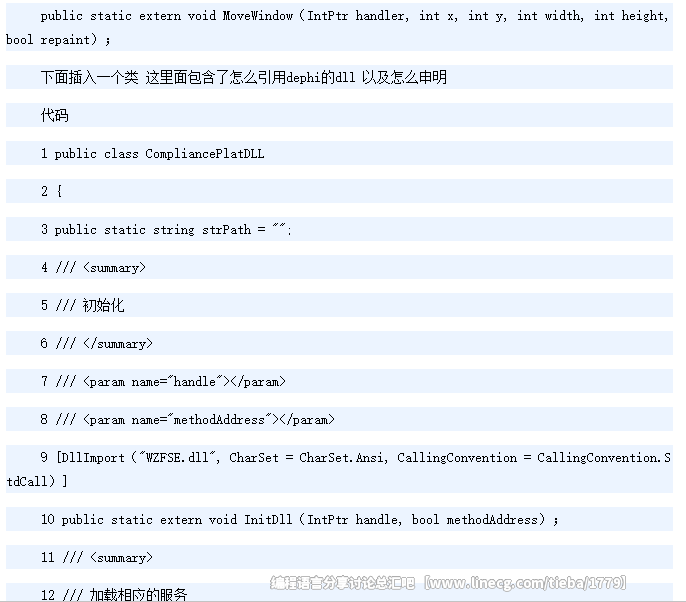This screenshot has height=602, width=686.
Task: Click the param name methodAddress comment line
Action: 188,420
